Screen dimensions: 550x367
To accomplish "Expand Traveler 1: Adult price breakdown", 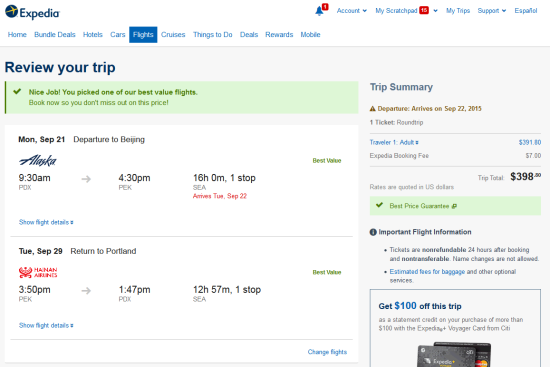I will pos(394,142).
